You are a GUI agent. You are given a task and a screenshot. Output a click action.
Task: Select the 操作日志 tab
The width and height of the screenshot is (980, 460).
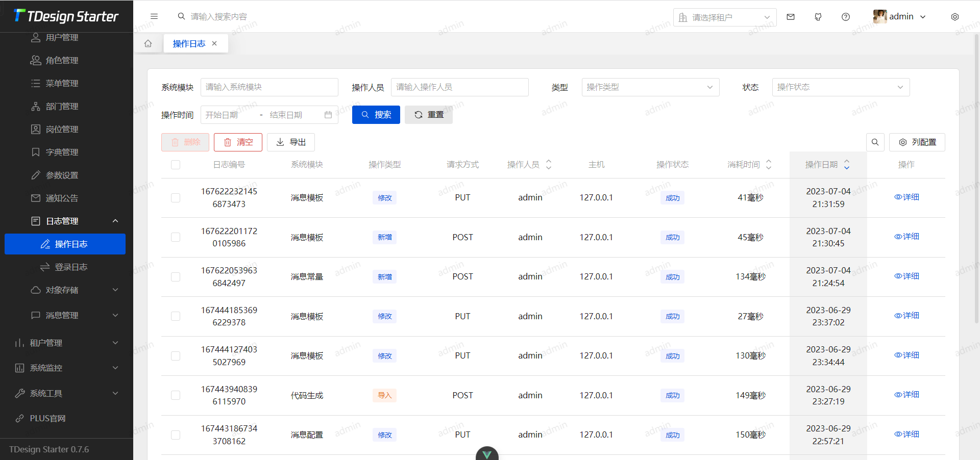tap(189, 43)
